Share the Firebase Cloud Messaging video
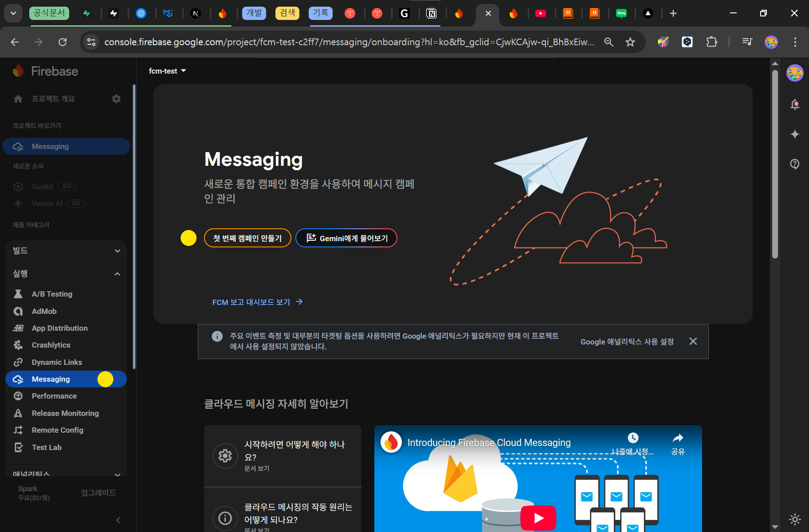Screen dimensions: 809x532 678,444
